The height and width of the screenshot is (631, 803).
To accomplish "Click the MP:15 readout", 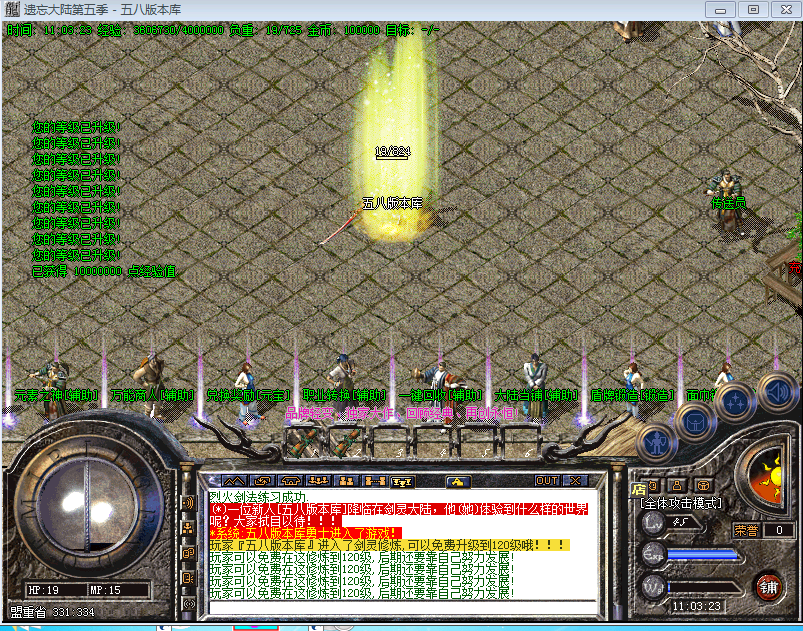I will tap(105, 590).
